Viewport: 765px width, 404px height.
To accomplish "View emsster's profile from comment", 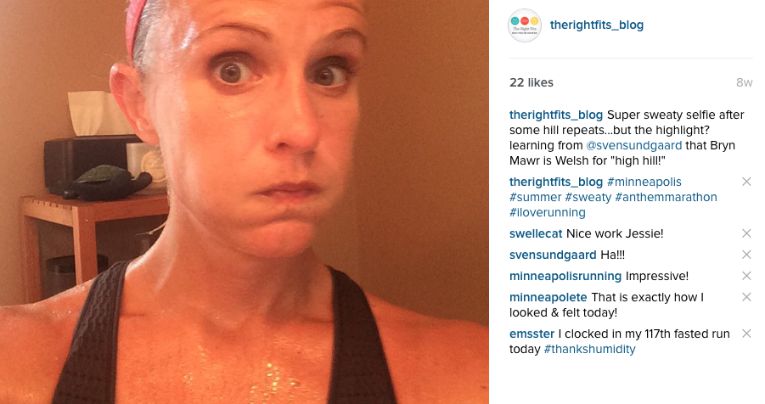I will click(x=532, y=334).
